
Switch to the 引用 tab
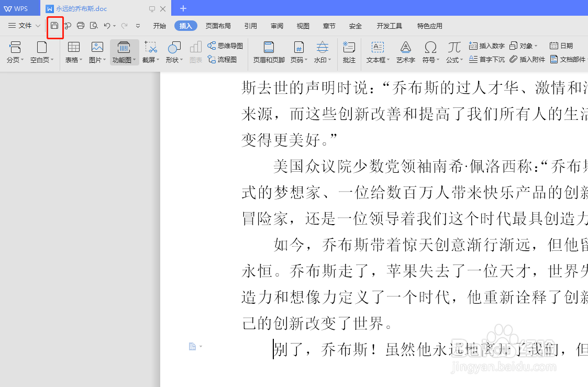tap(251, 26)
